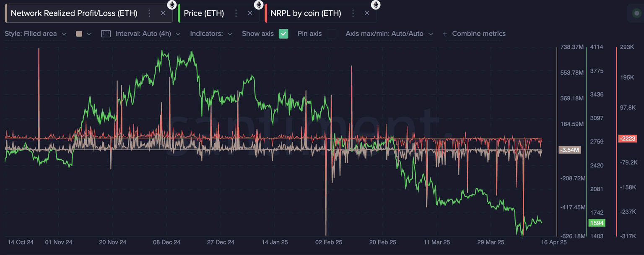This screenshot has height=255, width=644.
Task: Click Ethereum badge on NRPL by coin tab
Action: click(375, 5)
